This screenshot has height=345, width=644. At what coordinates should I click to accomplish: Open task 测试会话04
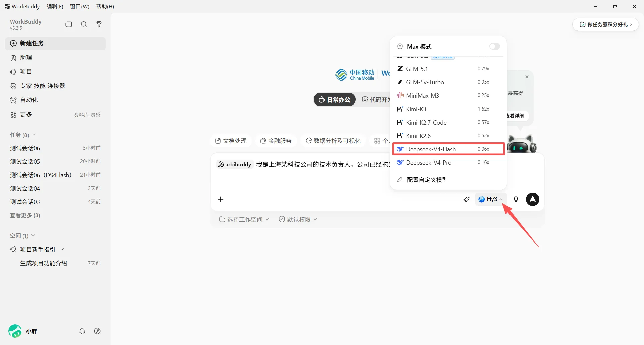pyautogui.click(x=55, y=188)
